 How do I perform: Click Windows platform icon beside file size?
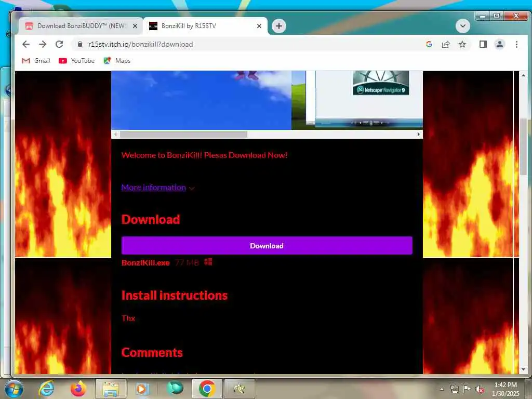click(x=208, y=262)
